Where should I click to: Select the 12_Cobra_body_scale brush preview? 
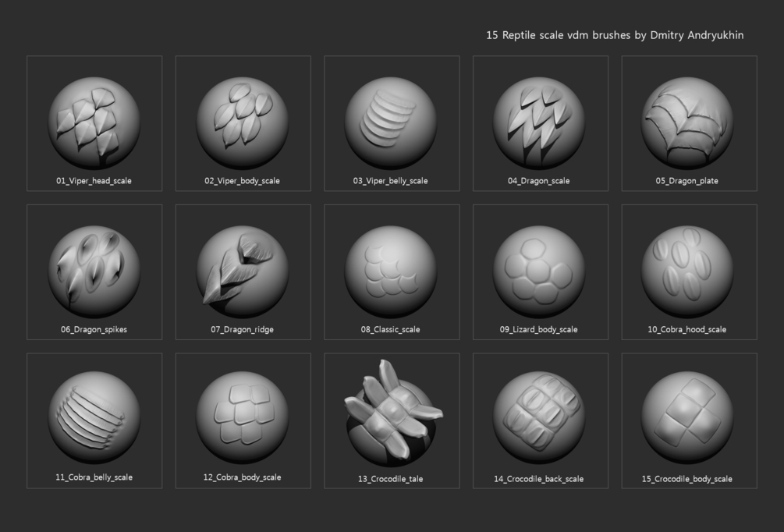pos(243,417)
